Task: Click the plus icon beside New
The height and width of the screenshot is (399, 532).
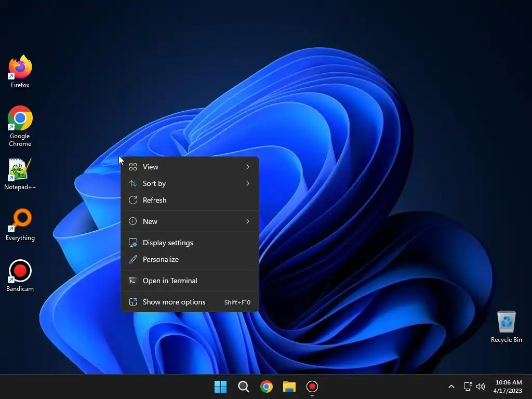Action: [133, 221]
